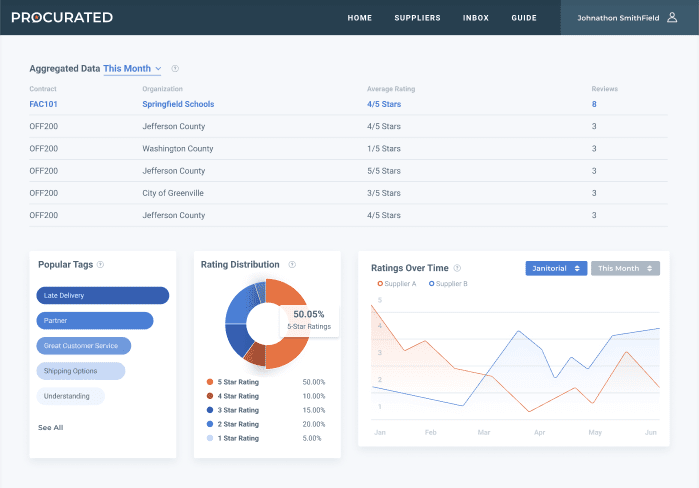Select the Late Delivery tag
699x488 pixels.
(x=103, y=295)
